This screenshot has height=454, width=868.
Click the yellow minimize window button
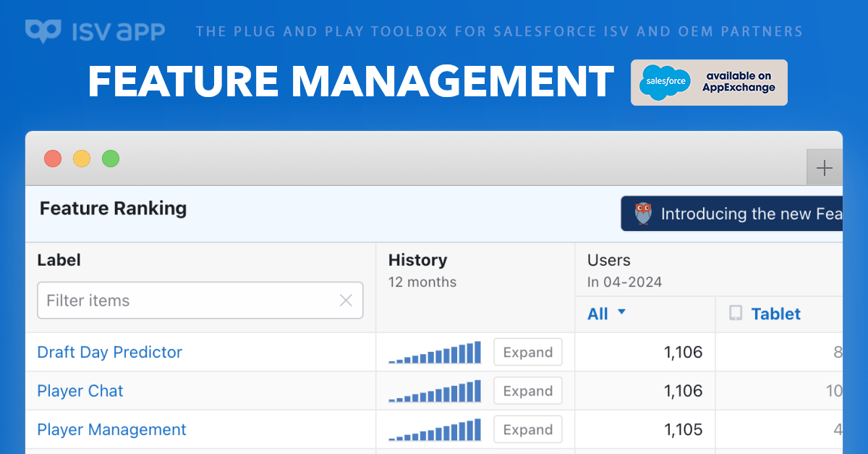(82, 159)
